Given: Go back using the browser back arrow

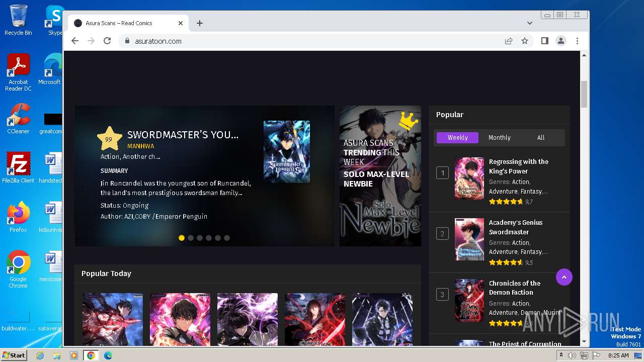Looking at the screenshot, I should 75,41.
